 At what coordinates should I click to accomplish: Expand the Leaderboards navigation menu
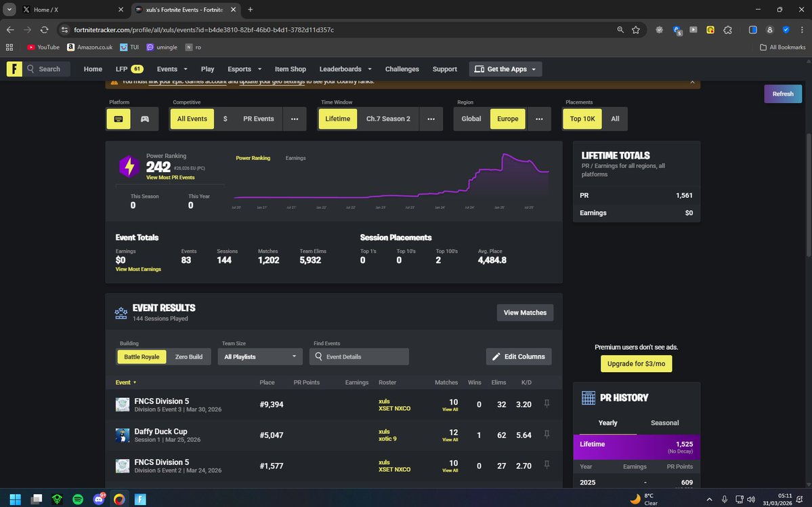click(345, 69)
